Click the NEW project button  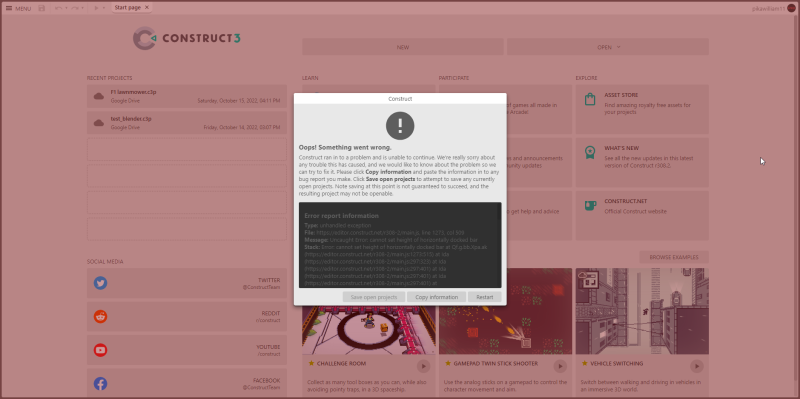pyautogui.click(x=403, y=47)
